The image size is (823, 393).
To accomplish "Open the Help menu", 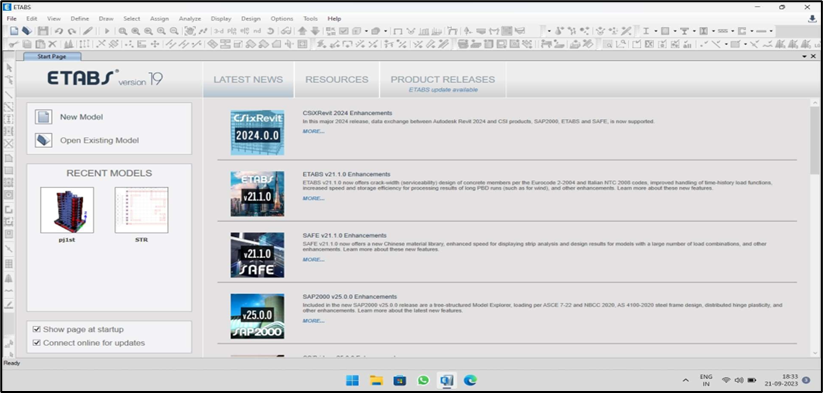I will tap(334, 18).
